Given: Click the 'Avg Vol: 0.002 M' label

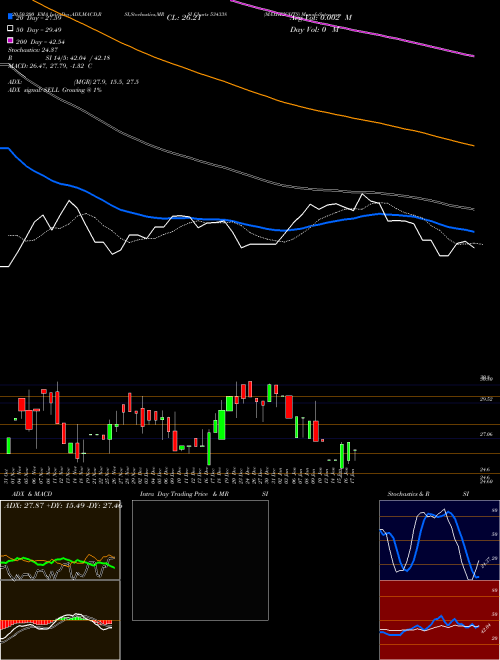Looking at the screenshot, I should (x=321, y=18).
